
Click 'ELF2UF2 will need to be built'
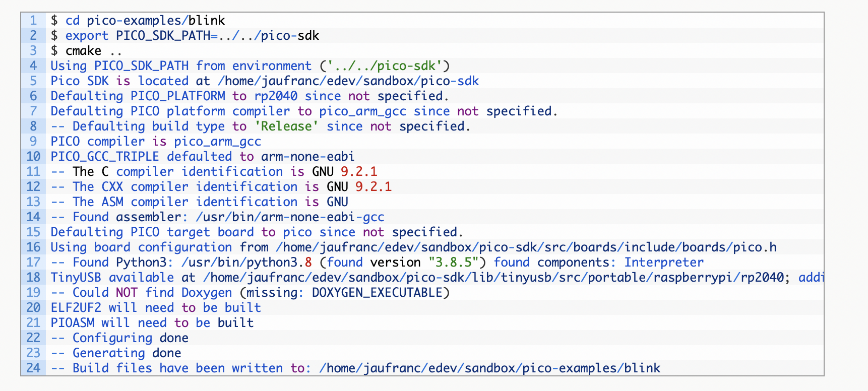click(156, 308)
